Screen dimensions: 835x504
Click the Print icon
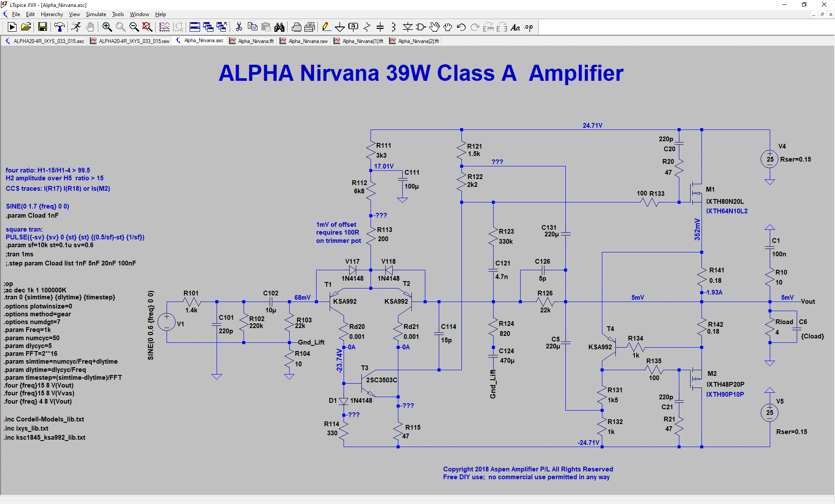pyautogui.click(x=310, y=27)
